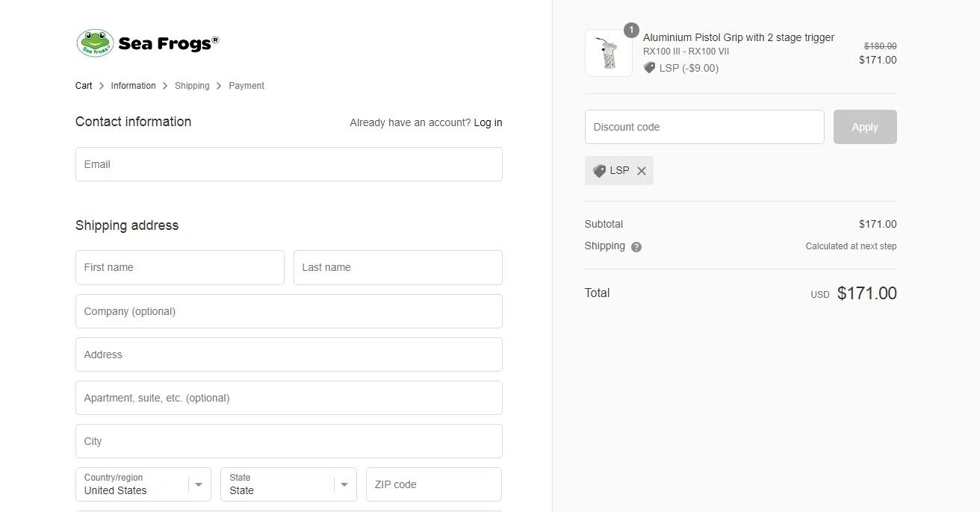Screen dimensions: 980x512
Task: Select the Payment breadcrumb step
Action: pyautogui.click(x=246, y=86)
